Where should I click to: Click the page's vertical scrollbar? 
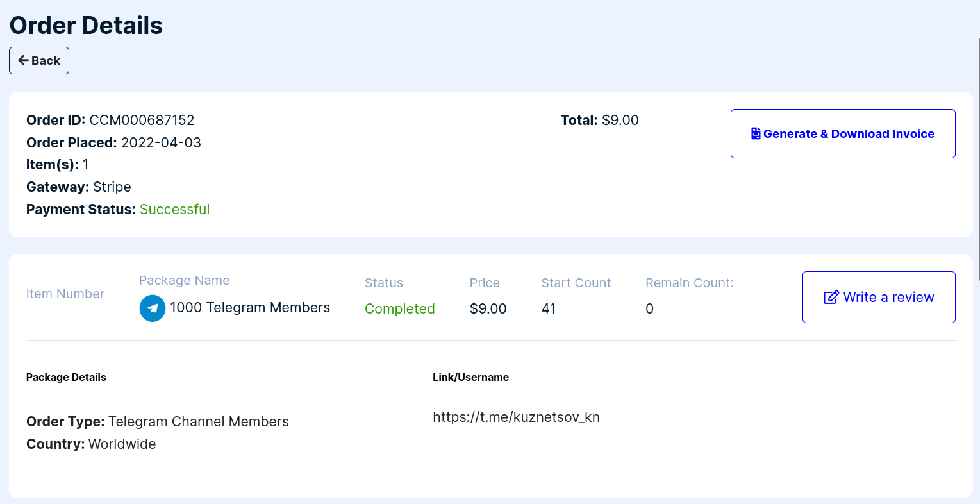978,160
